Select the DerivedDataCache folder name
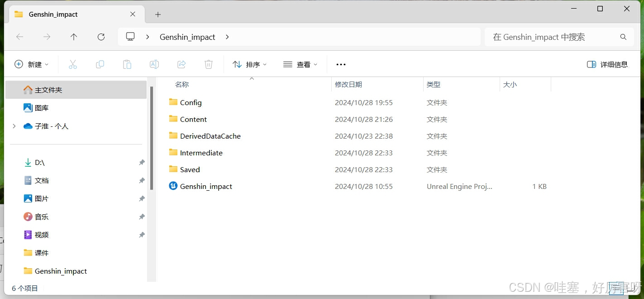 (210, 136)
